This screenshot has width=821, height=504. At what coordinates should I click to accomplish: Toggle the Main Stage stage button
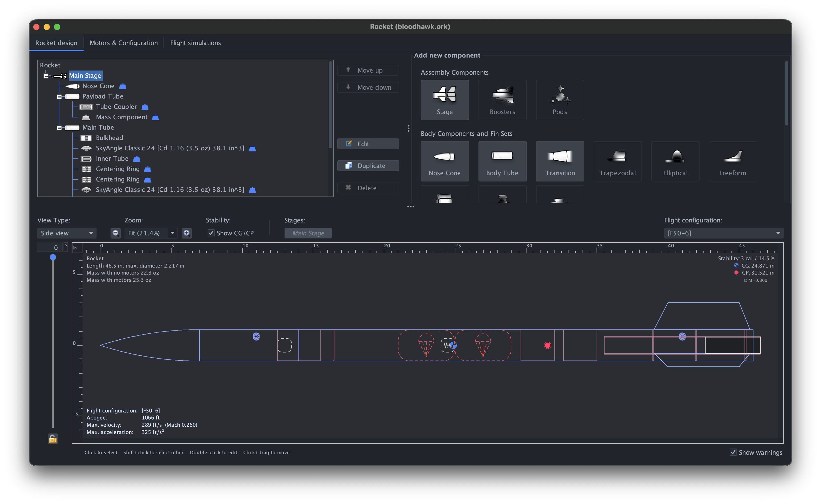pos(308,233)
